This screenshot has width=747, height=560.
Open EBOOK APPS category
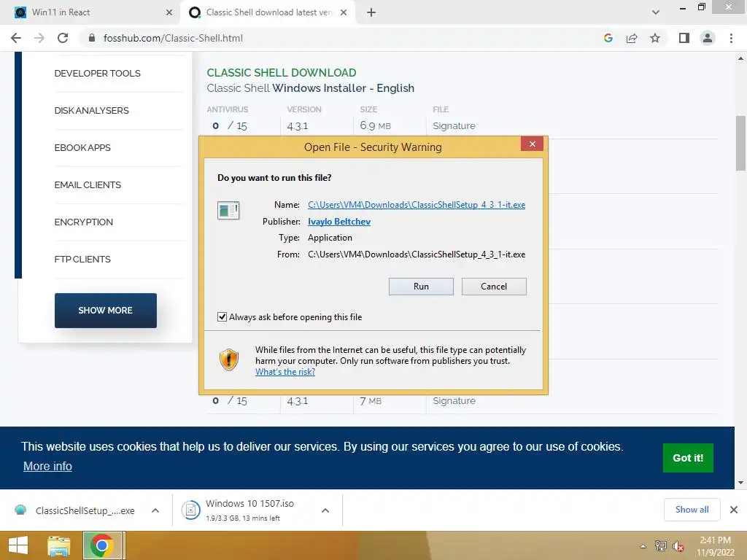tap(82, 147)
